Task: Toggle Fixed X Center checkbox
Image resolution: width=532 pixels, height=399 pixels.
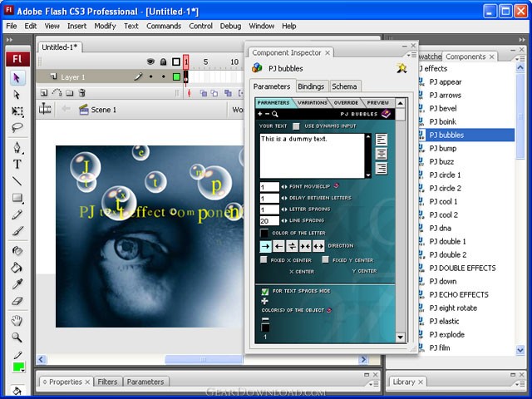Action: tap(264, 260)
